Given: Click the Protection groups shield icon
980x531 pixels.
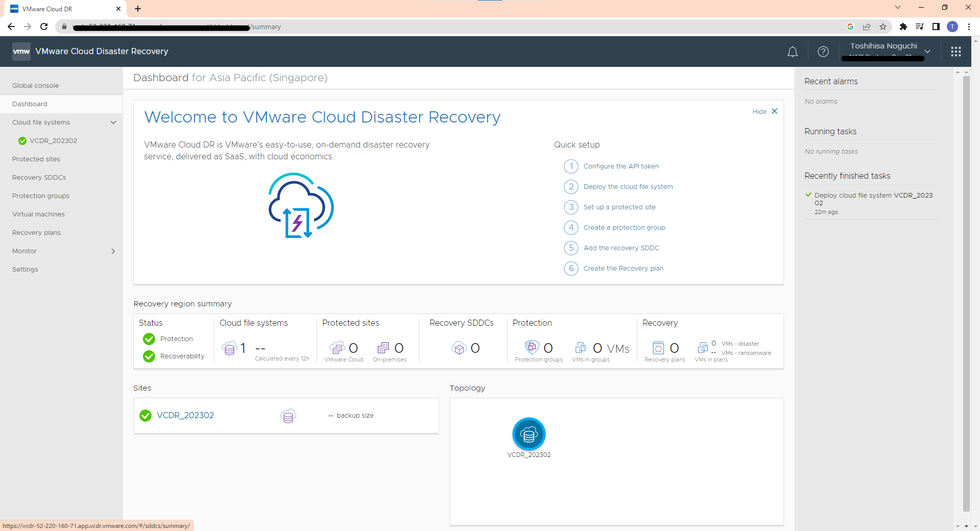Looking at the screenshot, I should point(532,348).
